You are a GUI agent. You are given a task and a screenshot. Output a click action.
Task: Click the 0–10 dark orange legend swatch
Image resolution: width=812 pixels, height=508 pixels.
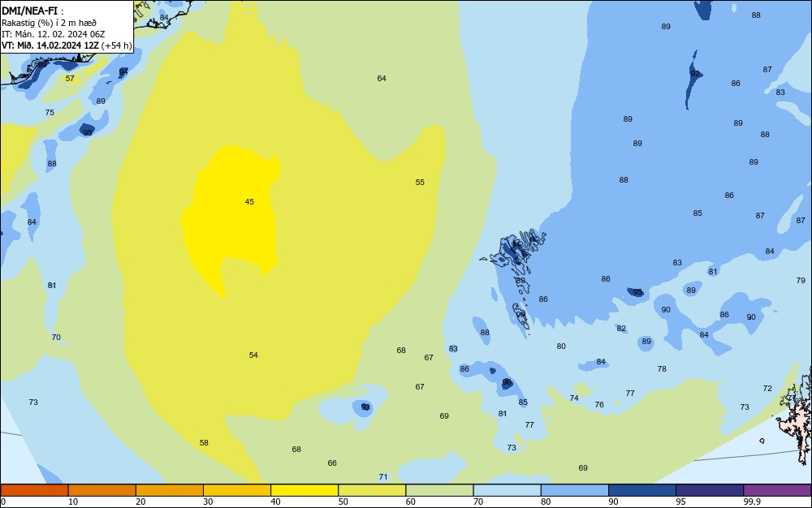click(x=34, y=490)
